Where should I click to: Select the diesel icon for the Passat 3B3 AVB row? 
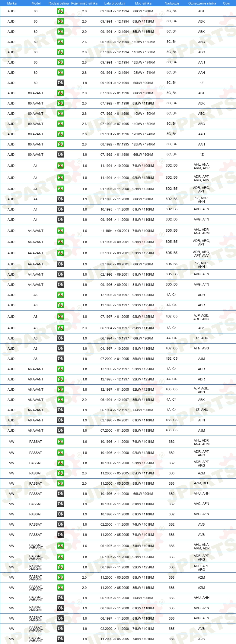pyautogui.click(x=61, y=535)
